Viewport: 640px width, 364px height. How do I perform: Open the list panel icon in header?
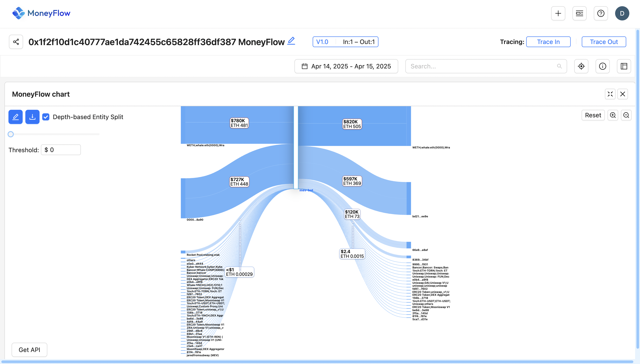579,13
